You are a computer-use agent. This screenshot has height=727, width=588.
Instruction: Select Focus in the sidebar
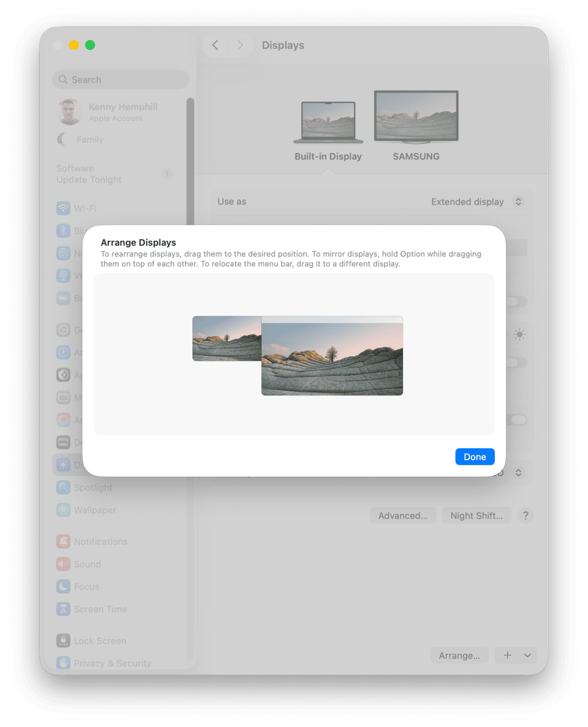(86, 586)
